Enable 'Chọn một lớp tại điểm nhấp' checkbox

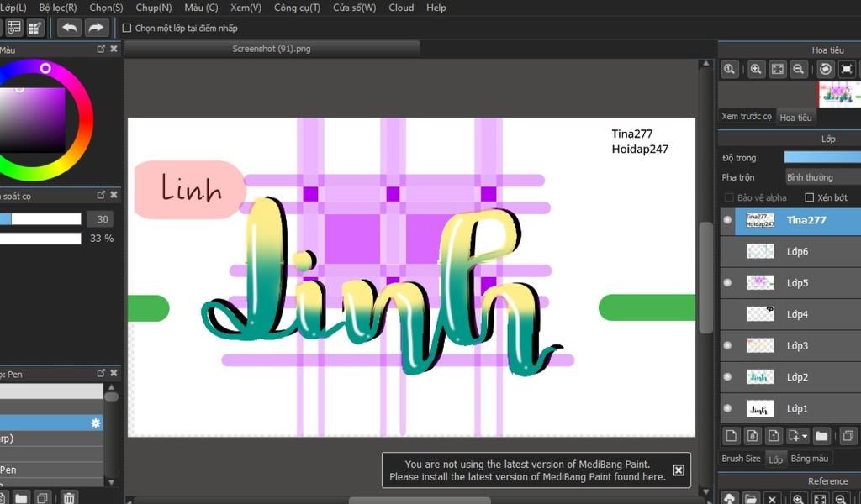[127, 28]
